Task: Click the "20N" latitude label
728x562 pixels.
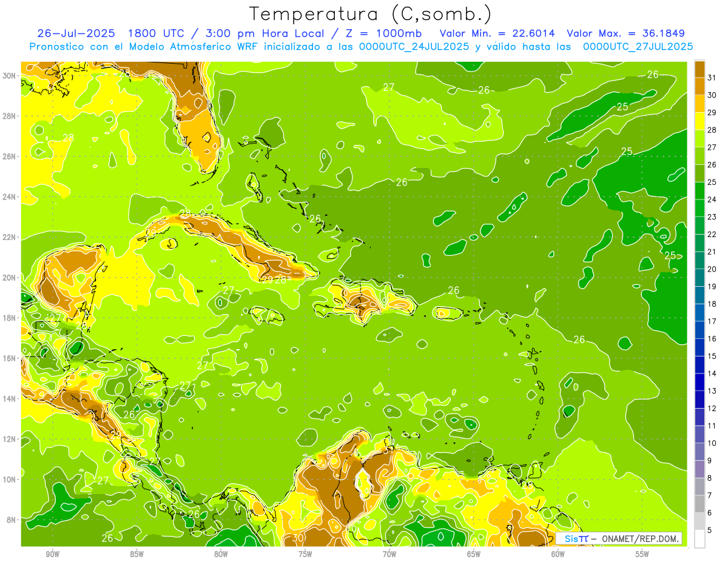Action: pyautogui.click(x=10, y=278)
